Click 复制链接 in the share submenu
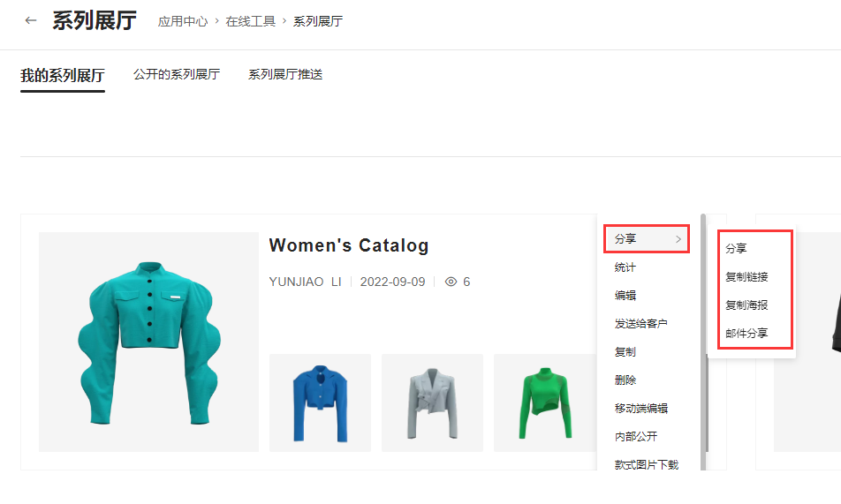This screenshot has height=504, width=841. tap(746, 277)
